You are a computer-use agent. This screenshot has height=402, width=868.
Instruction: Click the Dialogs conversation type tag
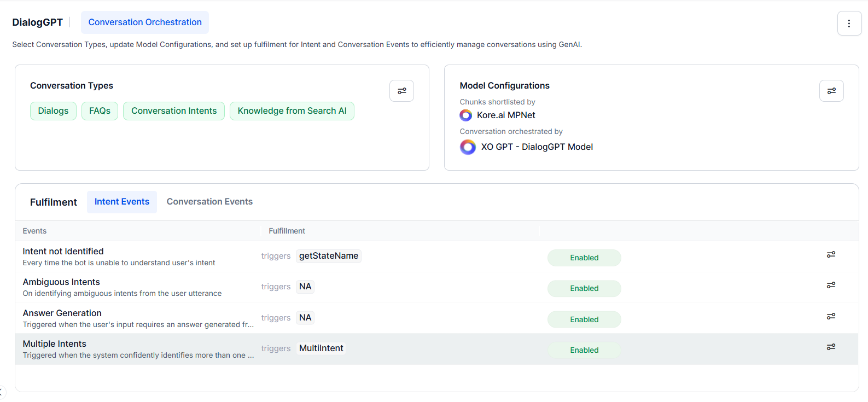(53, 111)
